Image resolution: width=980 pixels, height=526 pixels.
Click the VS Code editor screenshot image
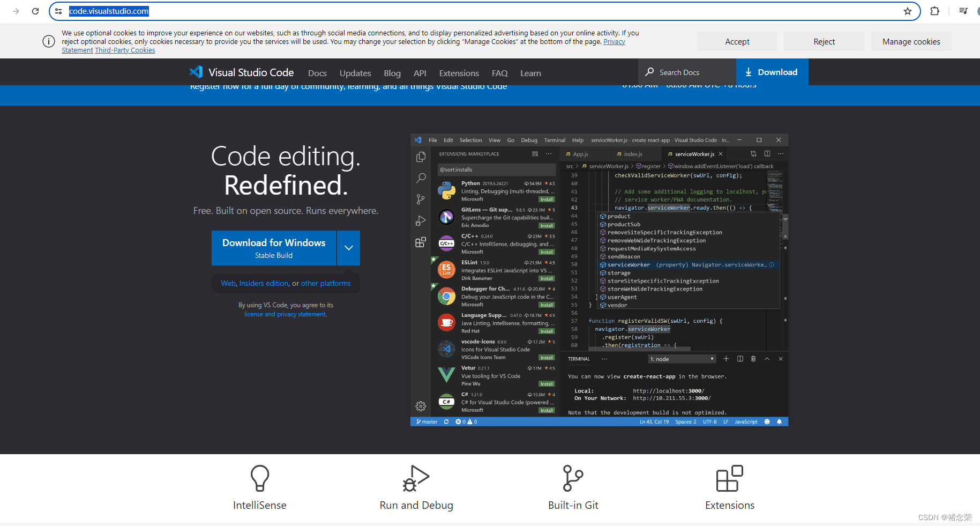coord(599,280)
